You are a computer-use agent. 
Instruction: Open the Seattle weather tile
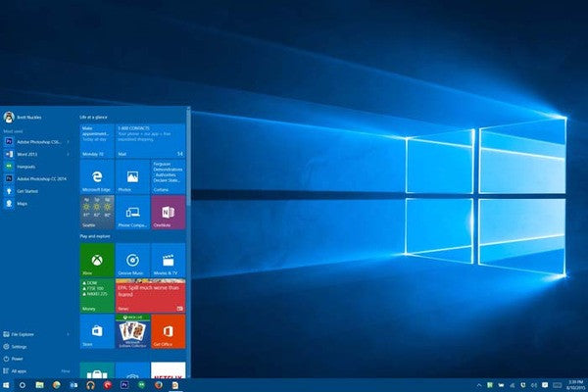[97, 213]
